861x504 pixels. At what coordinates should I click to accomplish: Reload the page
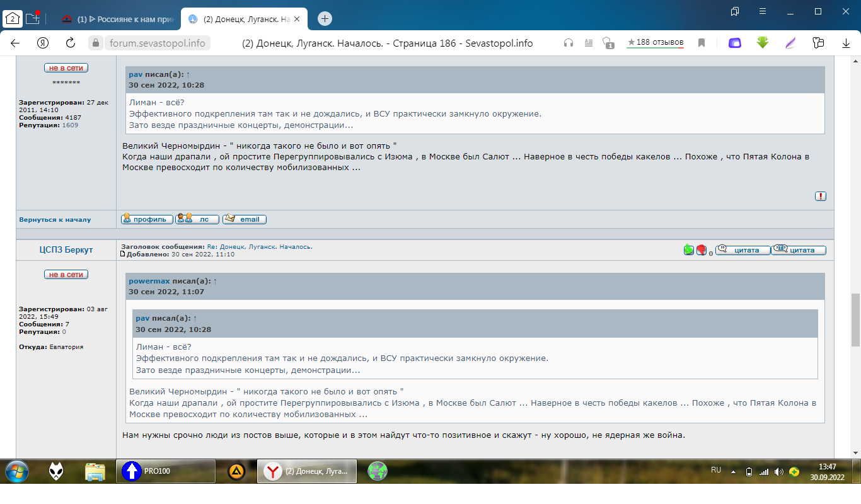[71, 43]
